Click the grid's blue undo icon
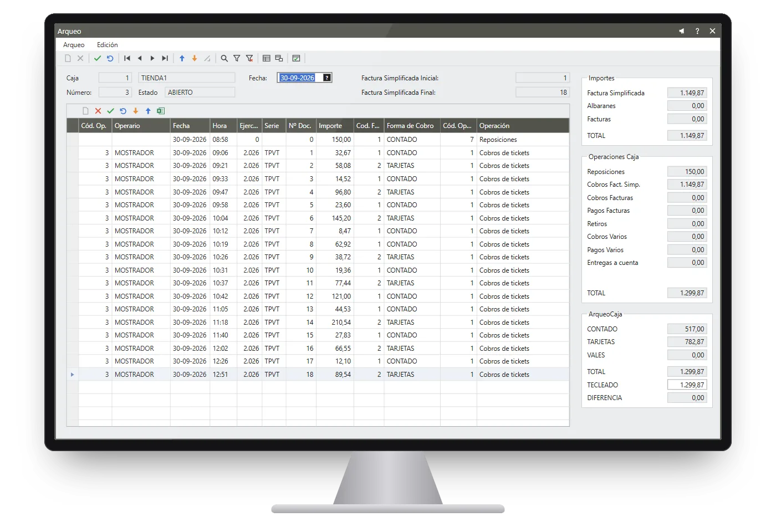The width and height of the screenshot is (776, 532). 123,111
